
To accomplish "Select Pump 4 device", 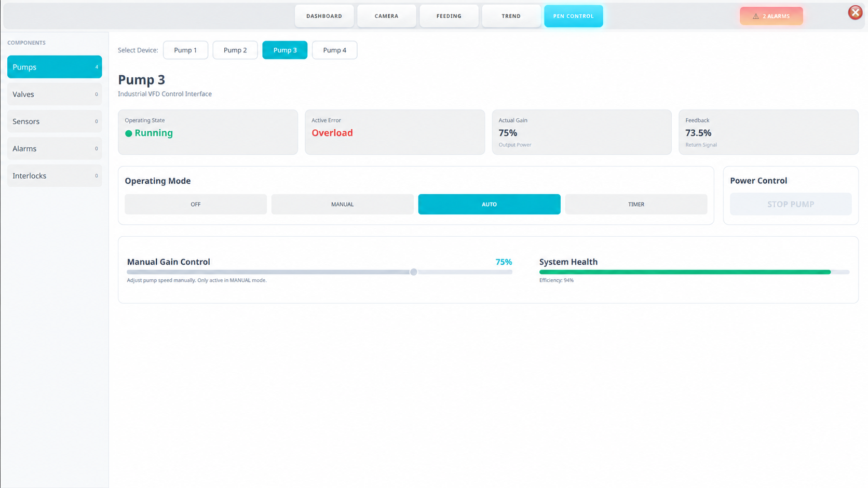I will click(335, 50).
